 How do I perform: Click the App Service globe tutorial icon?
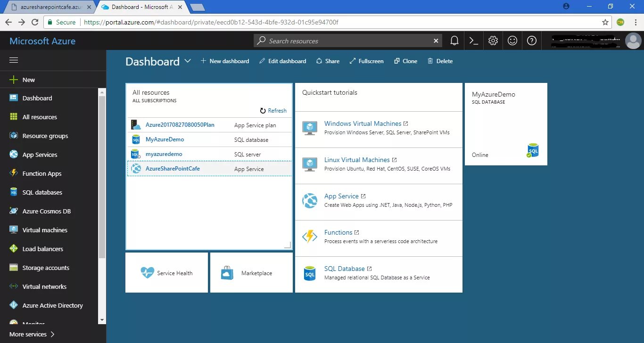(x=310, y=200)
